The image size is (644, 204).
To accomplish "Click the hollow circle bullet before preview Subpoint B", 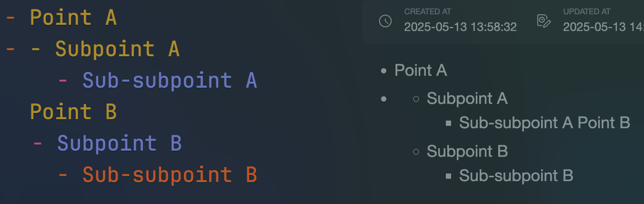I will 416,152.
